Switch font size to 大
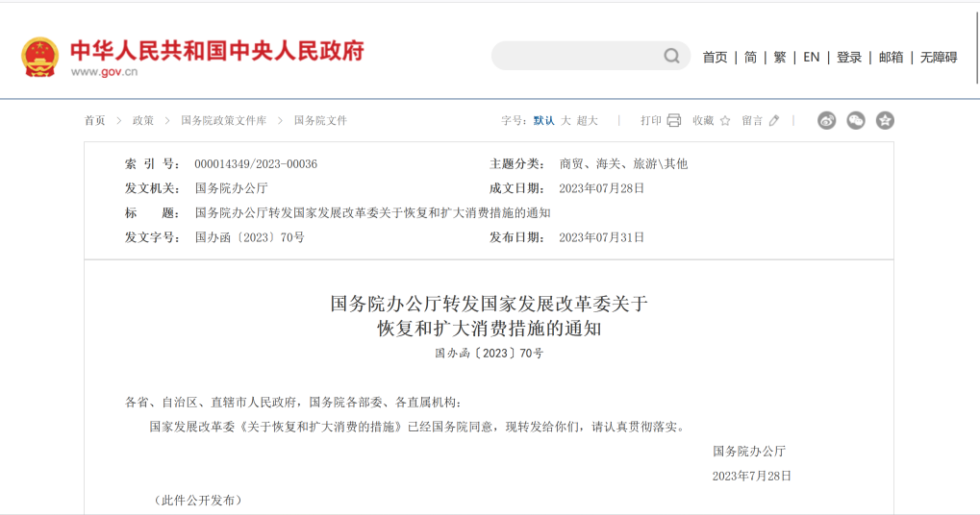The image size is (980, 515). 566,121
